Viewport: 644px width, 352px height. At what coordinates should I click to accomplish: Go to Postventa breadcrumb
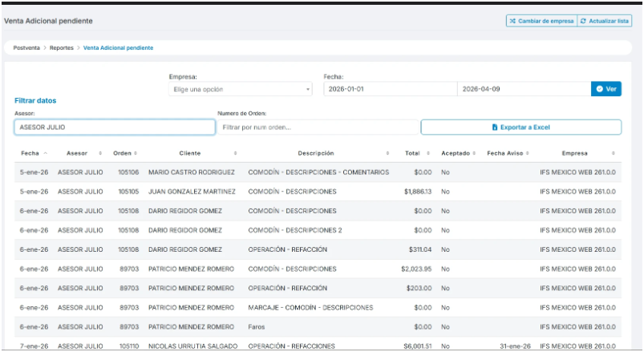coord(26,47)
